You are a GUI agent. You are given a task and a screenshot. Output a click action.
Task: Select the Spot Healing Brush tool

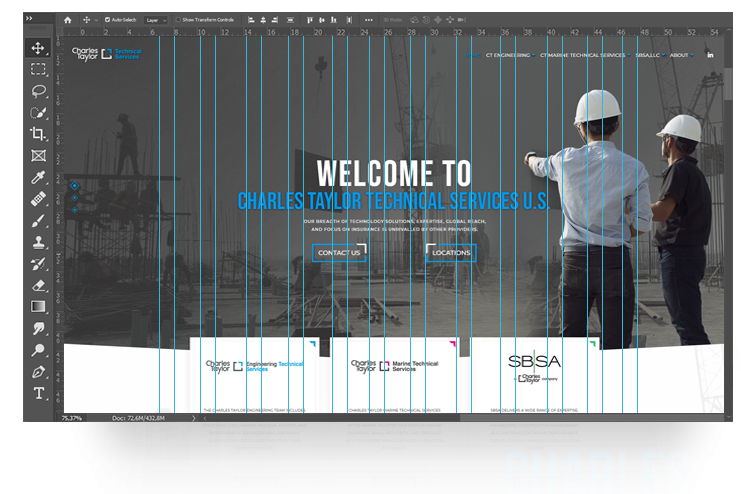tap(38, 199)
